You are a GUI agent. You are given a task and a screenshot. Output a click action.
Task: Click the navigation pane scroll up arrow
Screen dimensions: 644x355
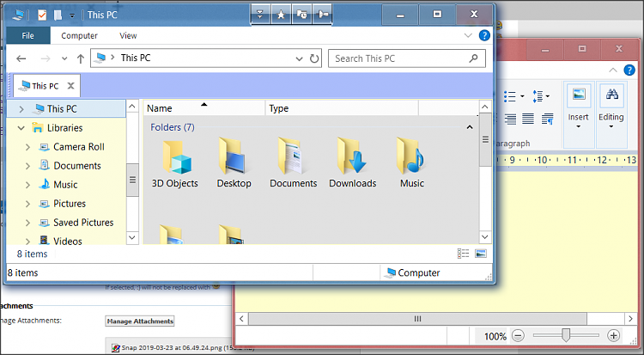132,106
